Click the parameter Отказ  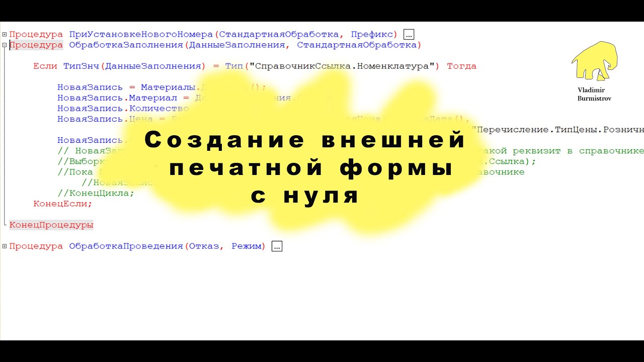coord(205,246)
